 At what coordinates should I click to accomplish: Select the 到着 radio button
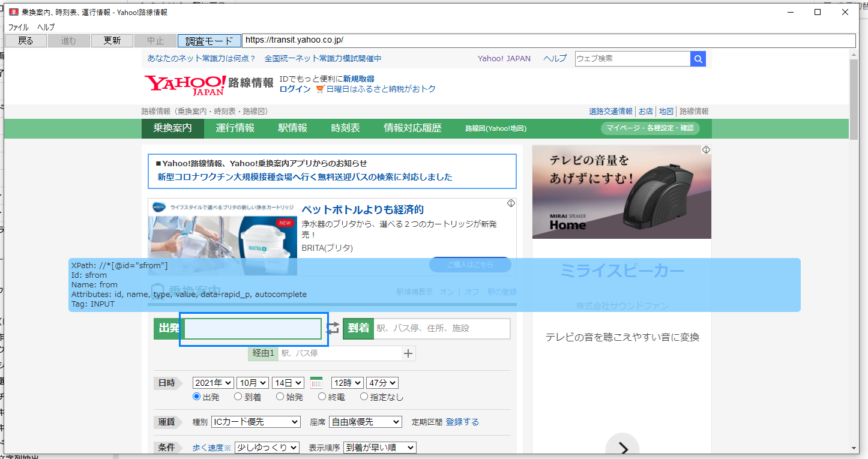click(238, 397)
